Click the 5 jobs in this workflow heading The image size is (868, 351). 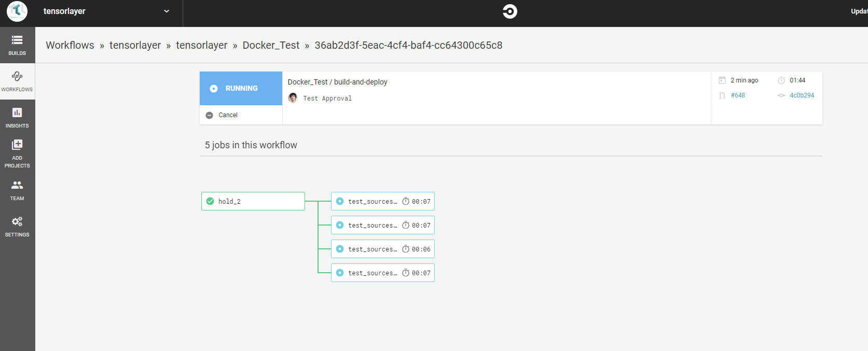[251, 145]
